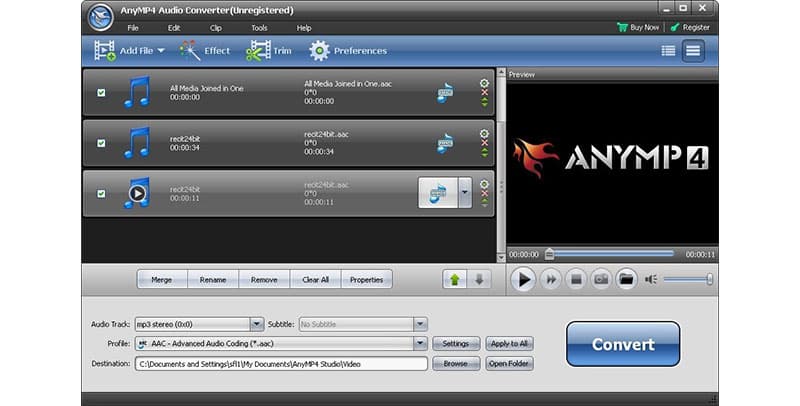
Task: Open Preferences from the toolbar
Action: 348,50
